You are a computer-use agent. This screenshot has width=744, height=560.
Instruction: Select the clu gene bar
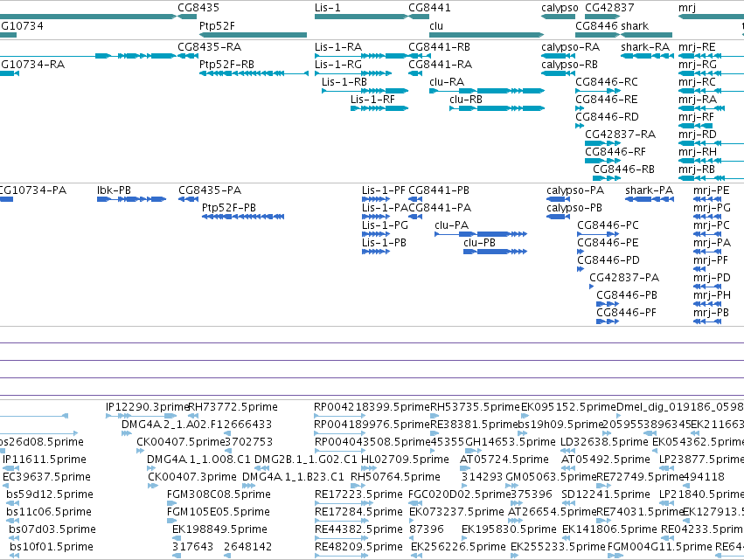tap(486, 35)
